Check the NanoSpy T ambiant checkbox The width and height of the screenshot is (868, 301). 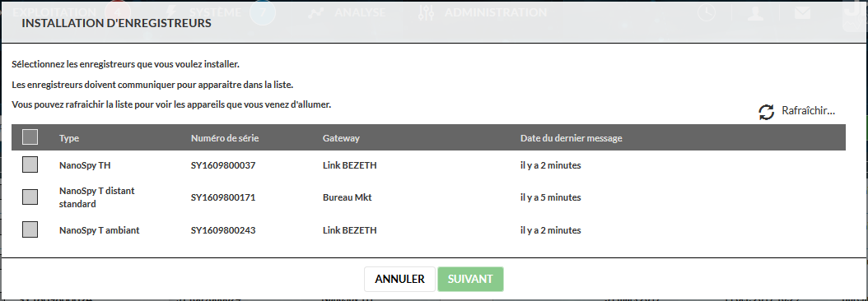pos(30,229)
